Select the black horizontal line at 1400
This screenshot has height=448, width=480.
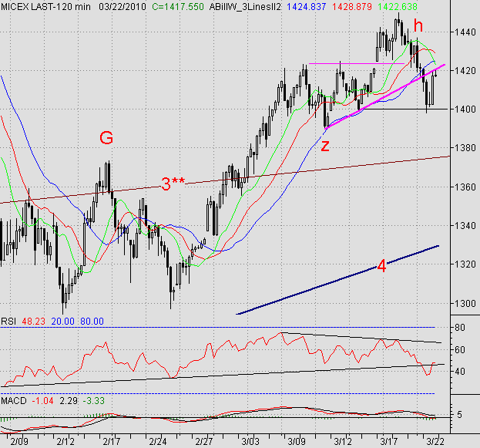point(404,109)
